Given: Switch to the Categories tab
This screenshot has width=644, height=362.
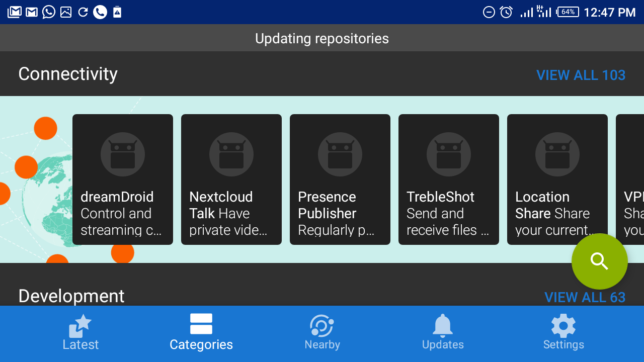Looking at the screenshot, I should tap(201, 334).
